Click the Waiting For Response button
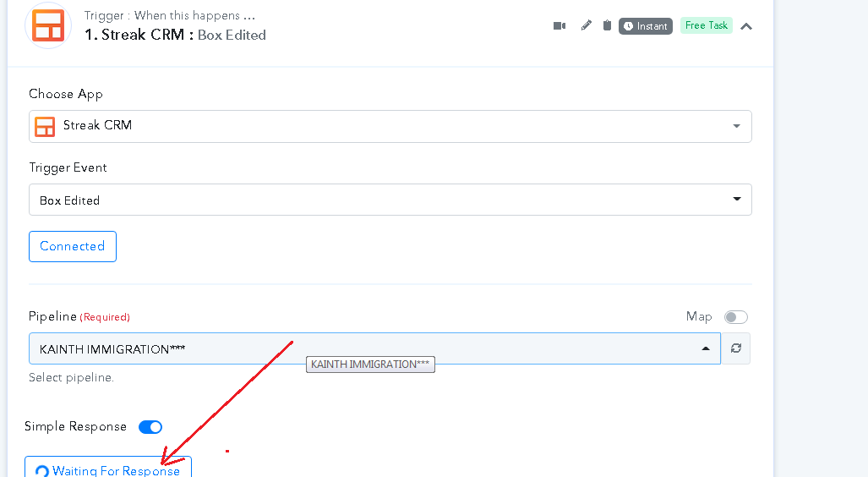868x477 pixels. pos(108,467)
